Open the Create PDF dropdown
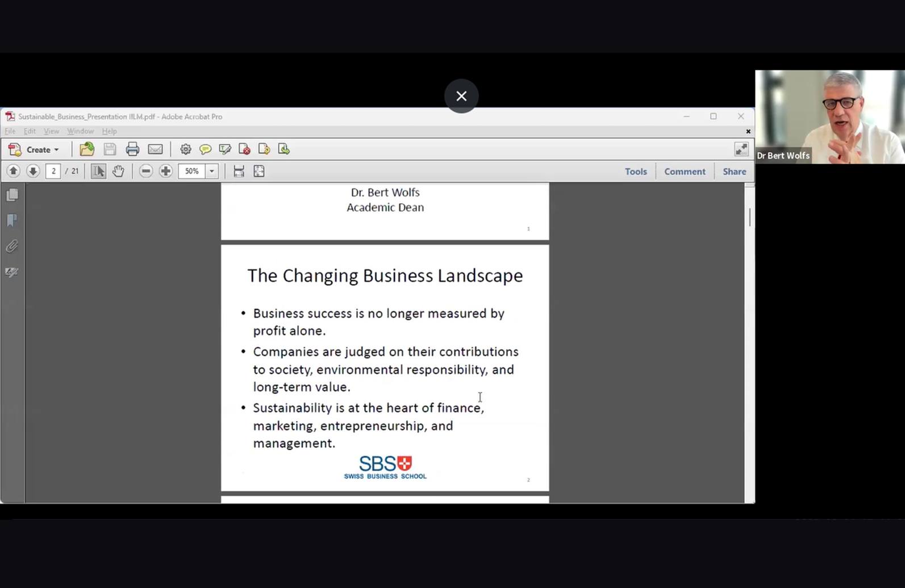 click(34, 149)
